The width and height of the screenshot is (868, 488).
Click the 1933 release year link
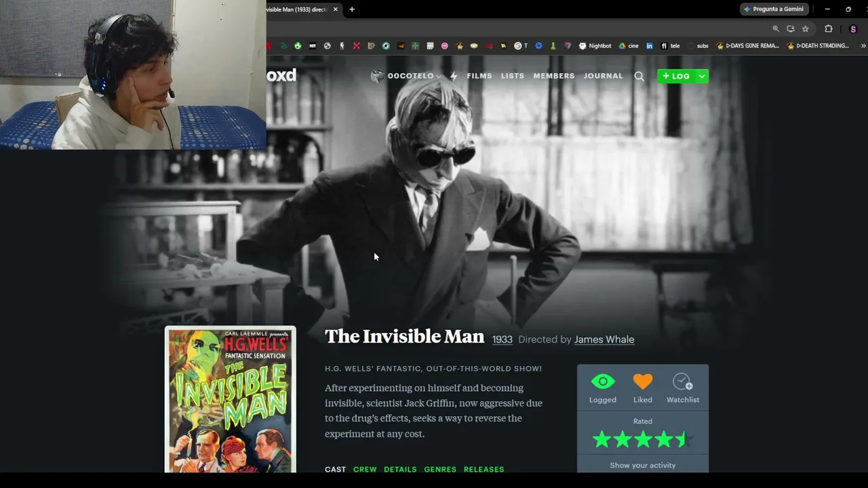pyautogui.click(x=502, y=340)
